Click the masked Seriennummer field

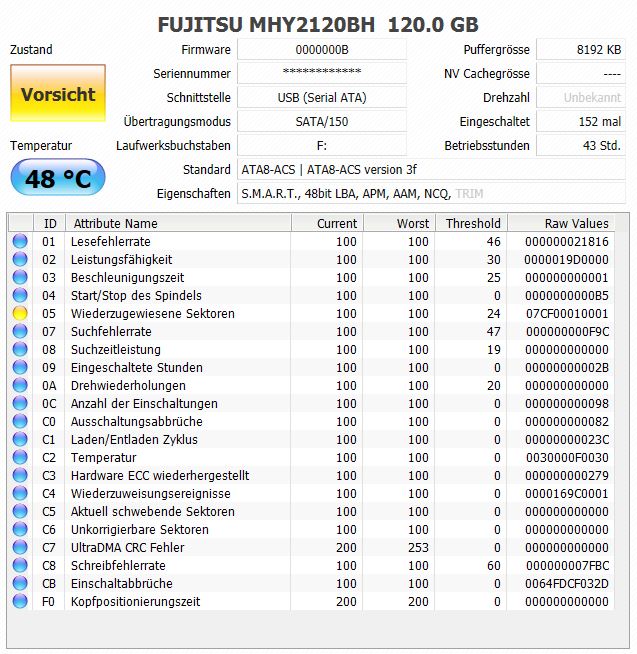point(322,73)
